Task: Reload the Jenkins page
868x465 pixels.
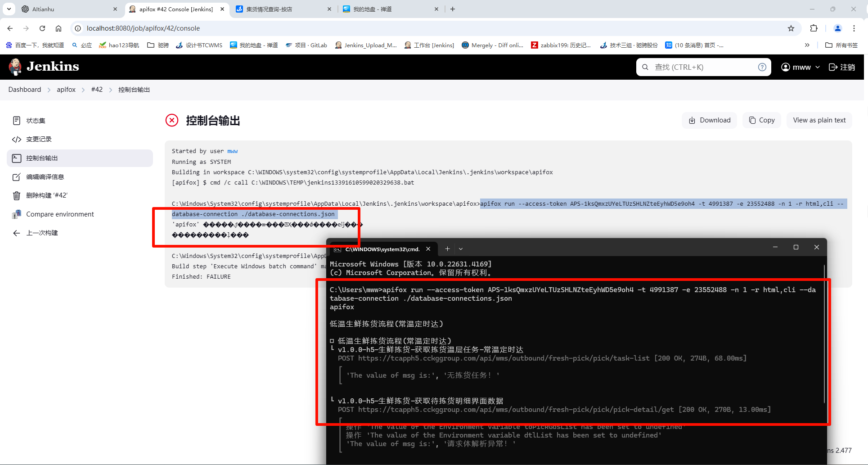Action: (42, 28)
